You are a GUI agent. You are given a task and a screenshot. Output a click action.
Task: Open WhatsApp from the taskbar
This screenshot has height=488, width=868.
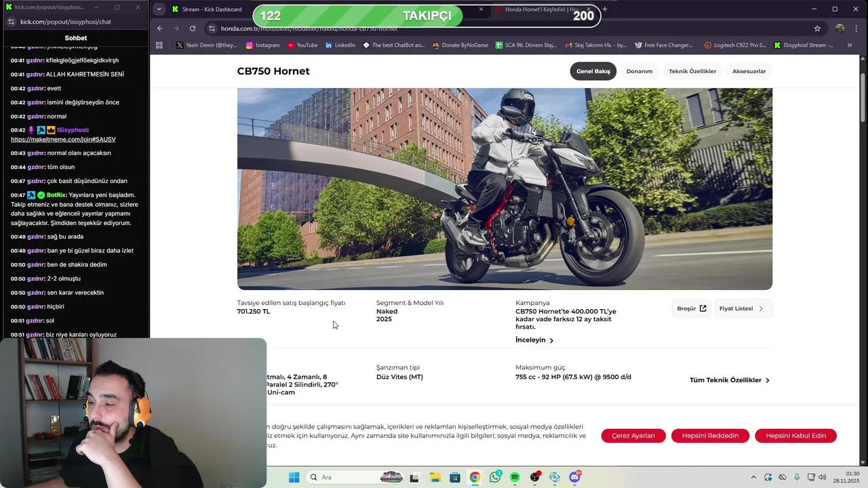pos(495,477)
